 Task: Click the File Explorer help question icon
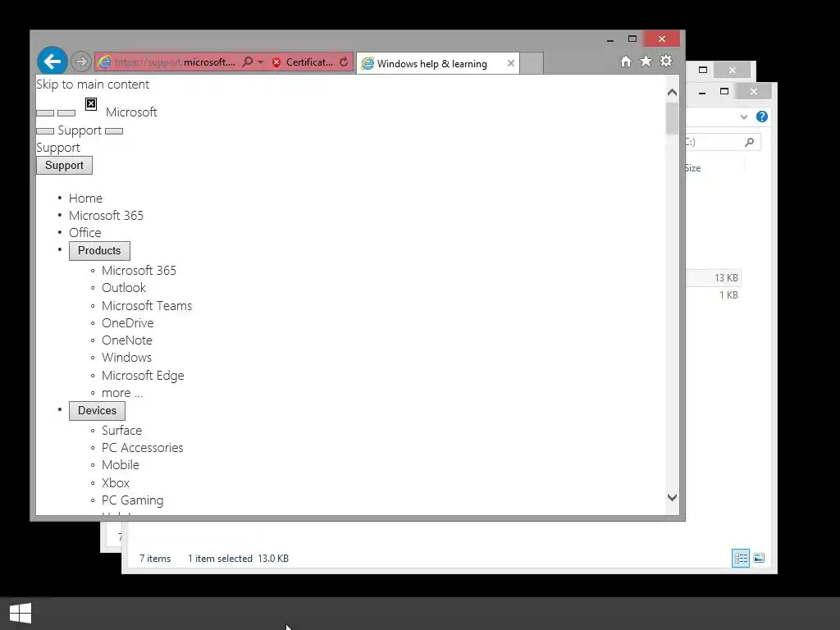coord(762,116)
